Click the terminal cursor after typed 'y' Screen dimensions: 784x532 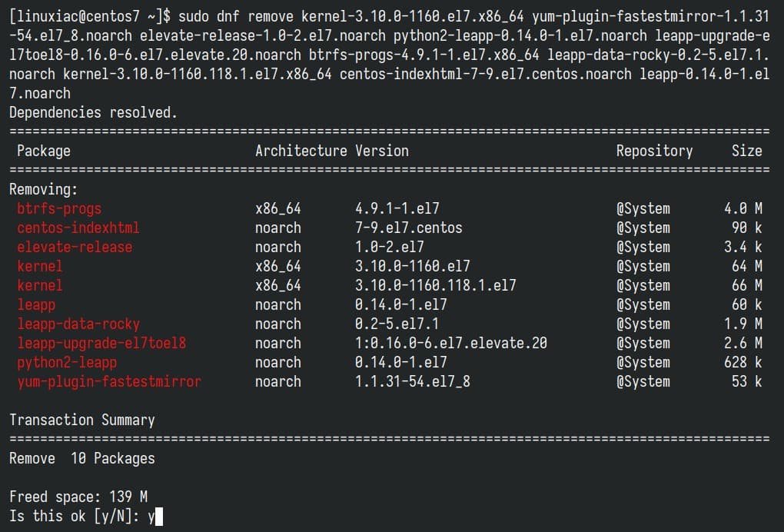pyautogui.click(x=159, y=517)
